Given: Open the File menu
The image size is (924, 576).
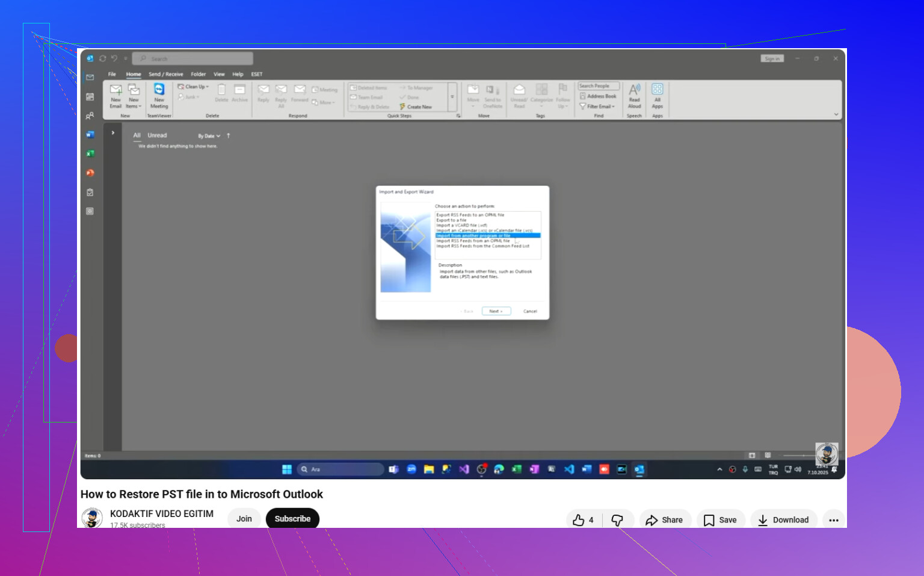Looking at the screenshot, I should point(112,74).
